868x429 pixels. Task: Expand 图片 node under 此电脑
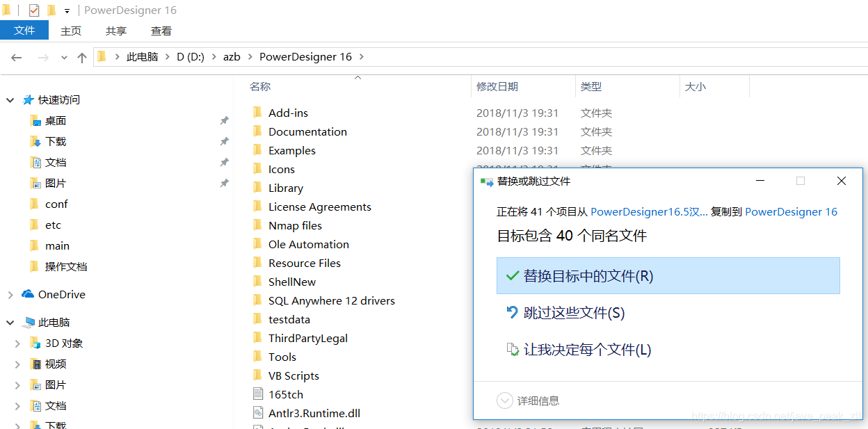click(18, 385)
